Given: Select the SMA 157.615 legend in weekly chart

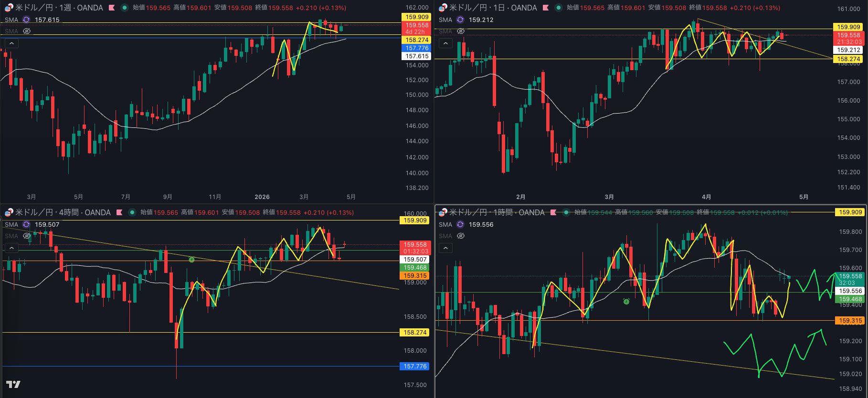Looking at the screenshot, I should pyautogui.click(x=32, y=20).
